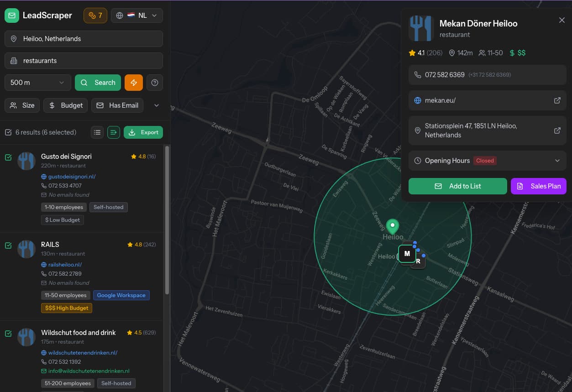Expand more filters chevron beside Has Email
This screenshot has width=572, height=392.
tap(157, 105)
